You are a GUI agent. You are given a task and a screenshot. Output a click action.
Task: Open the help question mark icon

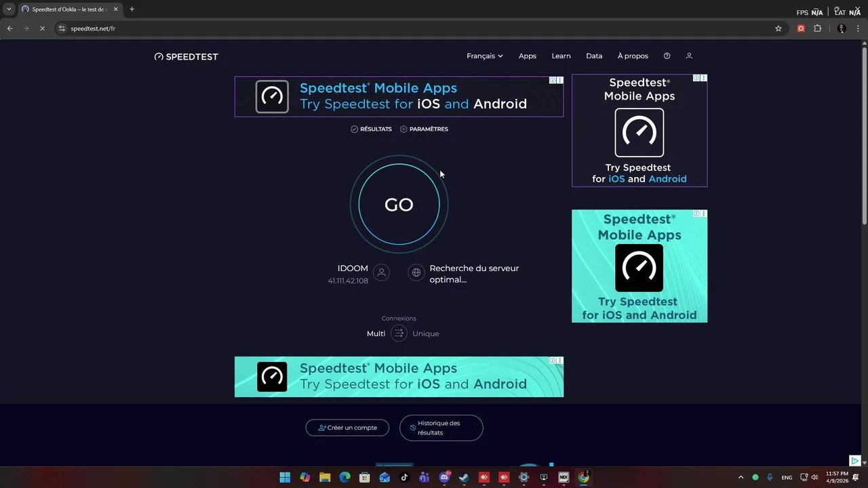(667, 56)
